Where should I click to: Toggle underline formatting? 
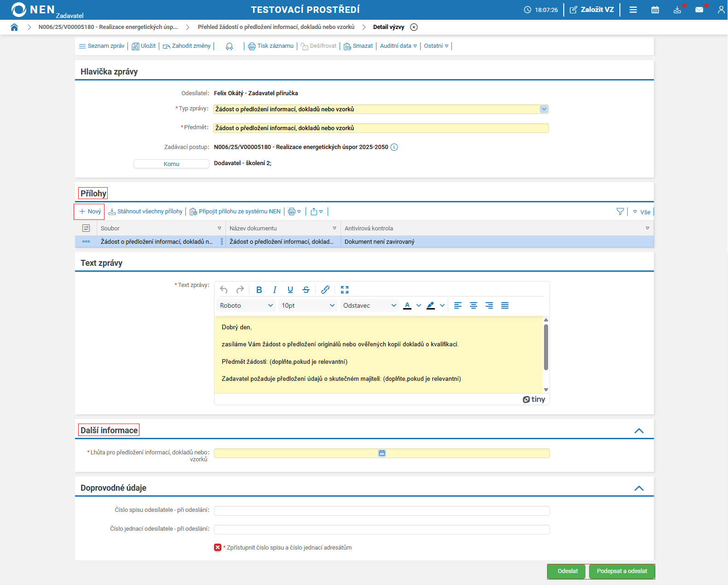tap(290, 290)
